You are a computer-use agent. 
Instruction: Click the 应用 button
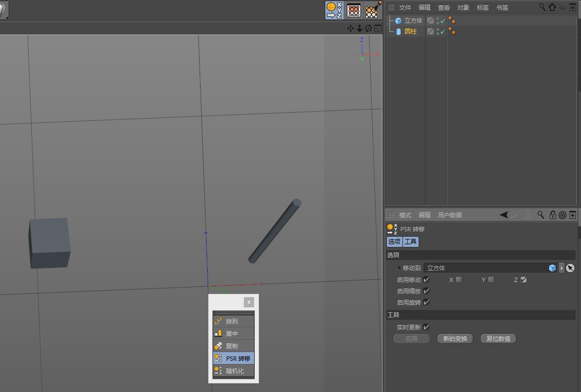pyautogui.click(x=411, y=339)
